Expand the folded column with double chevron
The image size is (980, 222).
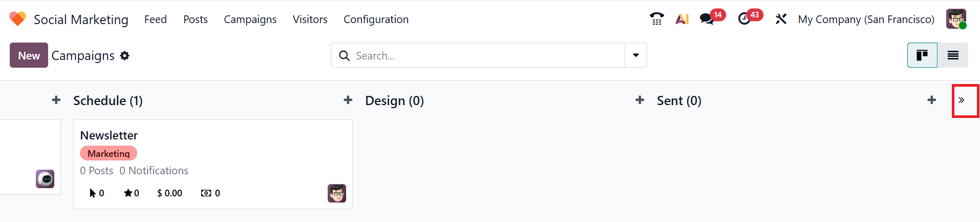coord(962,100)
